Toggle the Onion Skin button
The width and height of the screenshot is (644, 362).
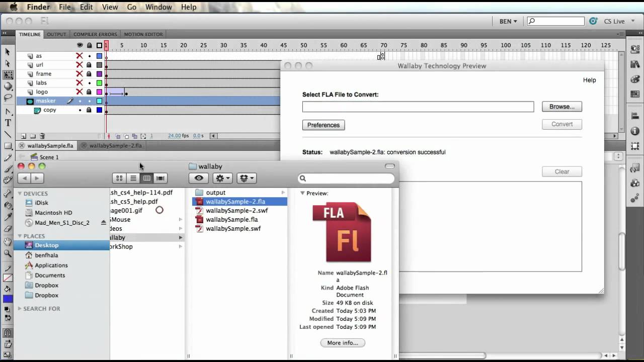[x=118, y=136]
